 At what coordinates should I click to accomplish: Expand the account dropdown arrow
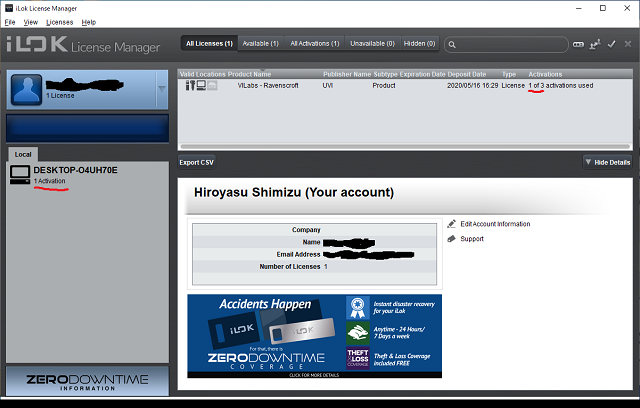click(162, 89)
